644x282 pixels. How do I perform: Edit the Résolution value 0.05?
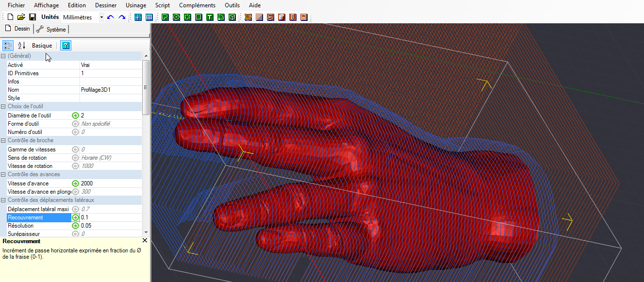click(111, 226)
